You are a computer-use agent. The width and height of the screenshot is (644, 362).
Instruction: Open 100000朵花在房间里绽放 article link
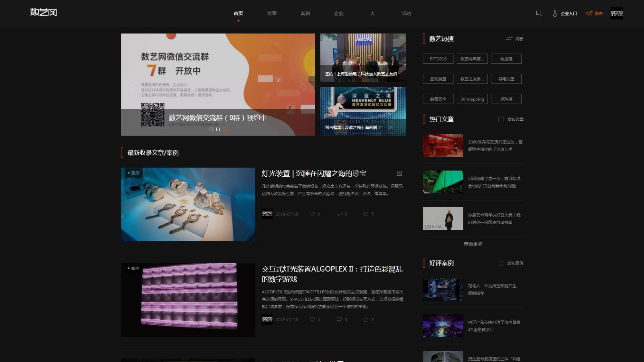495,145
